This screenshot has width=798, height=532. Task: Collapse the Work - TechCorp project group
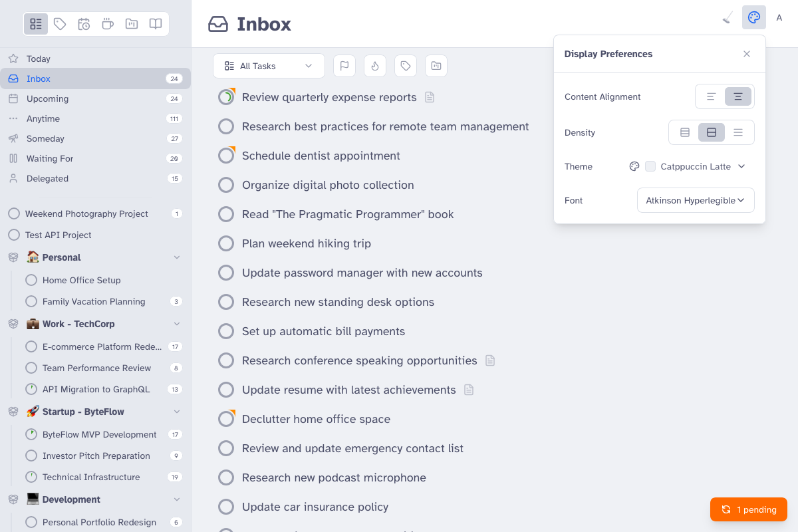point(177,324)
